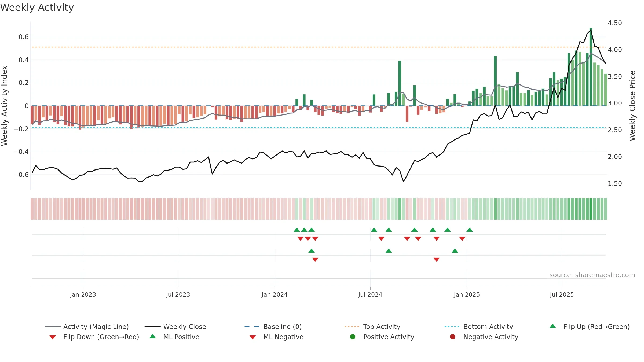
Task: Click the −0.2 left axis tick label
Action: tap(21, 129)
